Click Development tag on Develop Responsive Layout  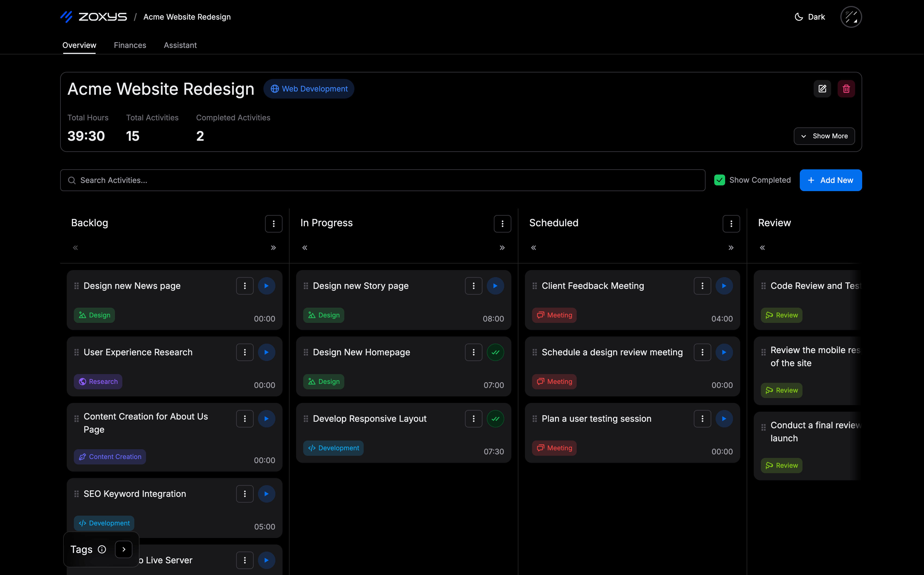pos(333,448)
